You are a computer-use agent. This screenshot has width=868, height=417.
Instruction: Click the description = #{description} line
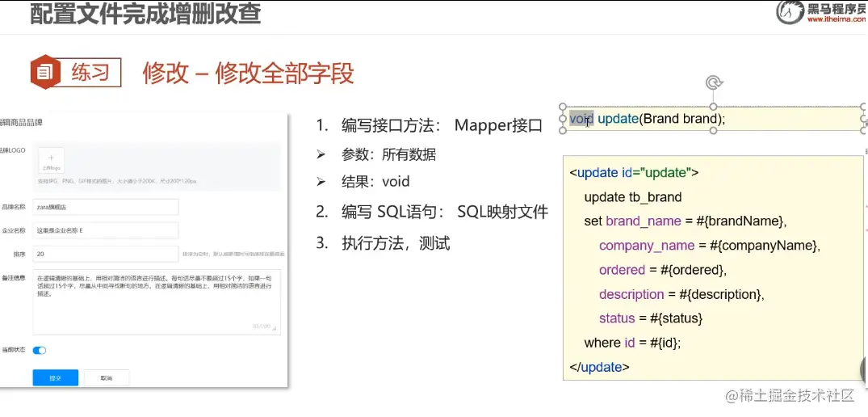[x=681, y=295]
